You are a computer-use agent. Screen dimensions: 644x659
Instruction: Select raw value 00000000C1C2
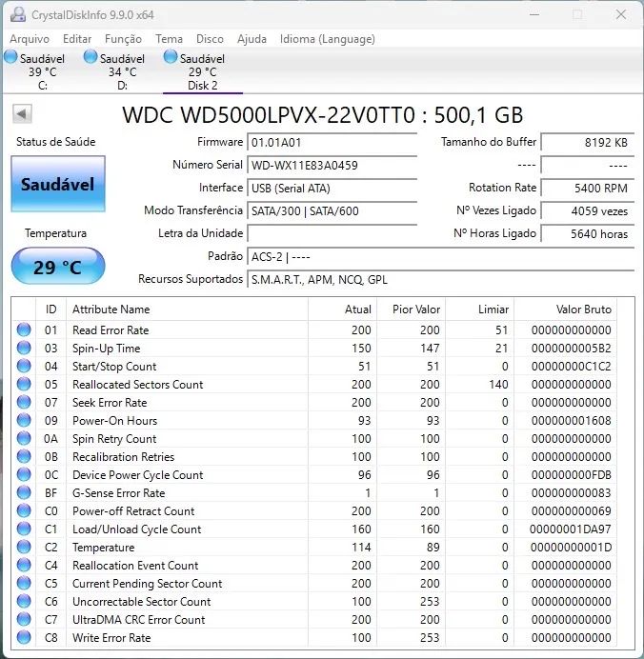coord(572,367)
